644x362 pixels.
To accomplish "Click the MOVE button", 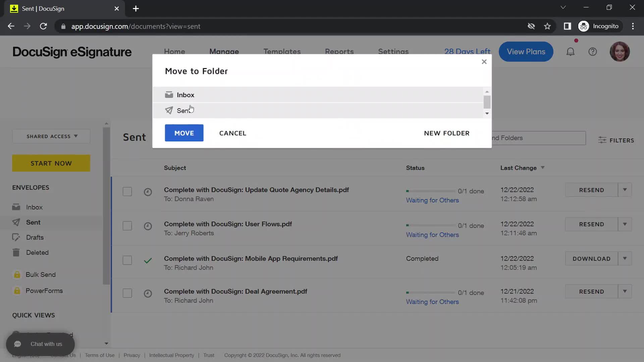I will pyautogui.click(x=184, y=133).
